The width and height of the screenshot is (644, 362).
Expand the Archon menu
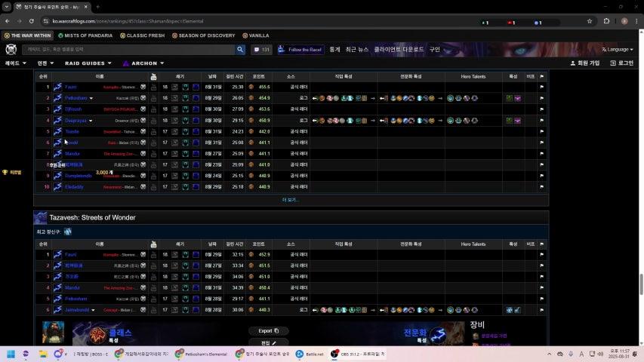(x=143, y=63)
